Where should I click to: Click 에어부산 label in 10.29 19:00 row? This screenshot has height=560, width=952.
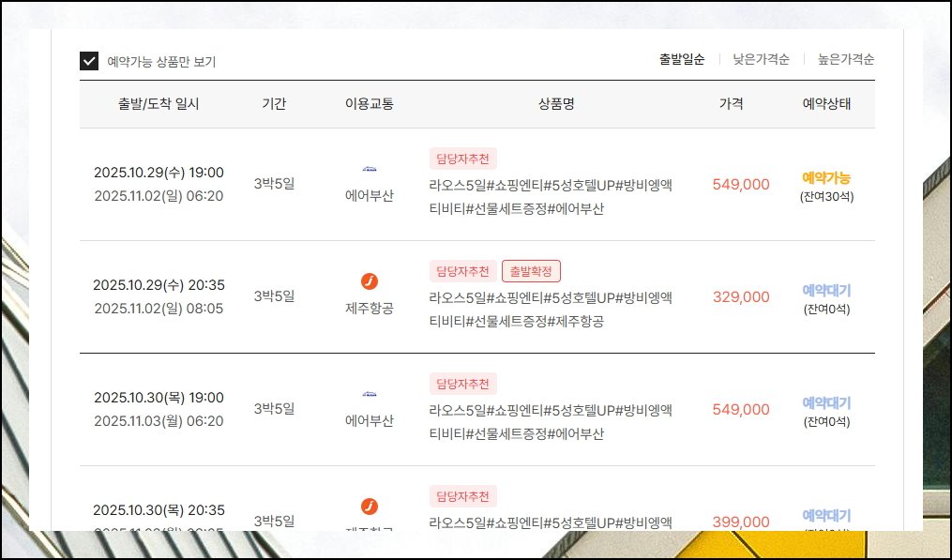370,196
